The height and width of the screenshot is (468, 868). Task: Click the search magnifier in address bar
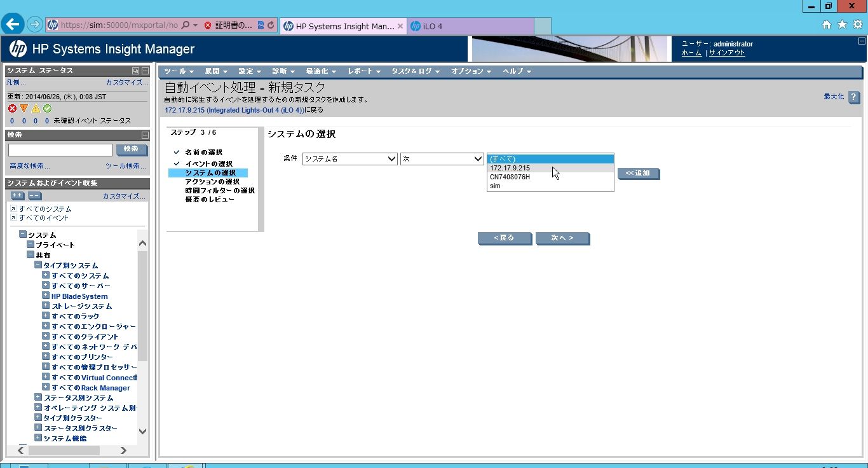tap(185, 25)
